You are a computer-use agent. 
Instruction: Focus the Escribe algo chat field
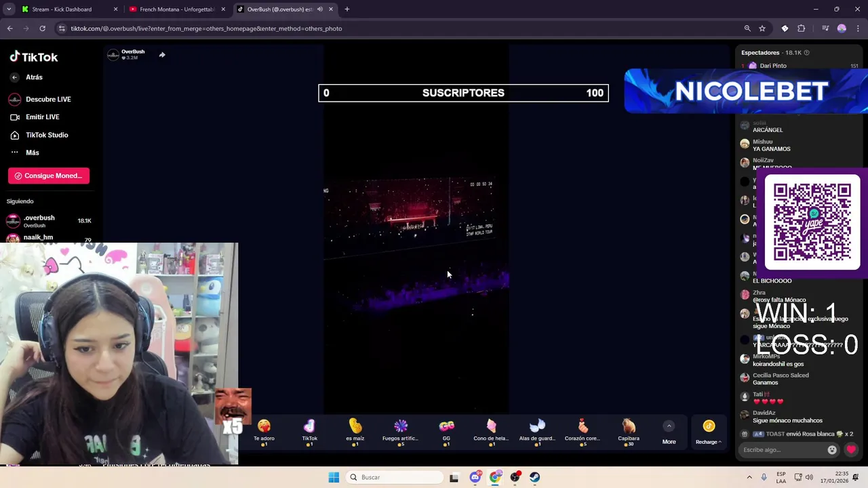click(783, 449)
